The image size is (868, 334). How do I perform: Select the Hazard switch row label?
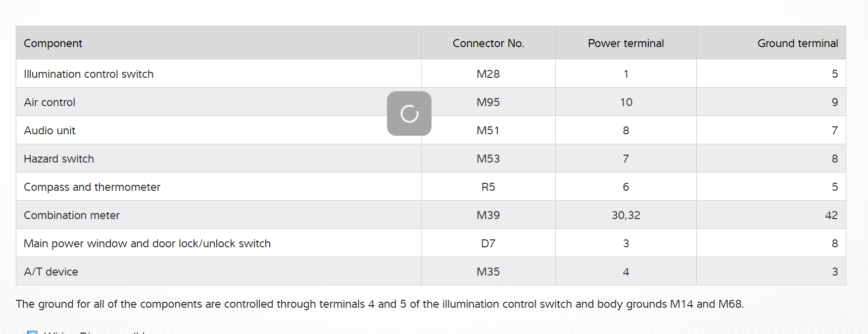(x=59, y=159)
